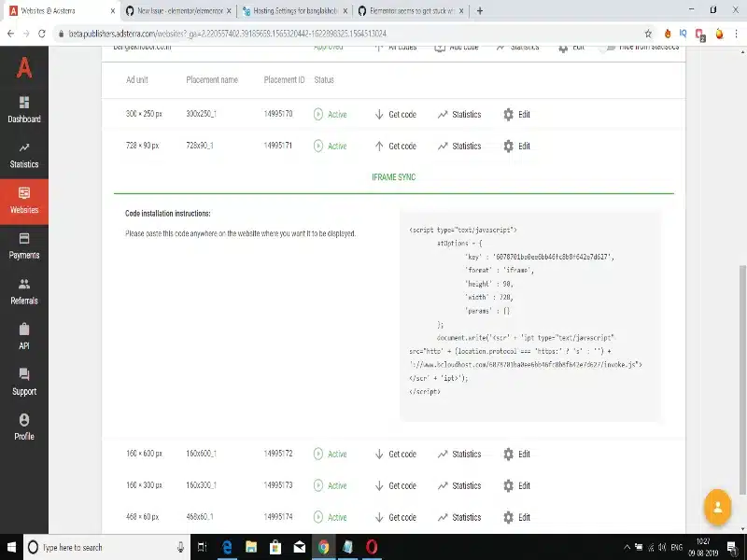Expand Get code for the 160x300_1 placement
This screenshot has width=747, height=560.
pos(395,485)
